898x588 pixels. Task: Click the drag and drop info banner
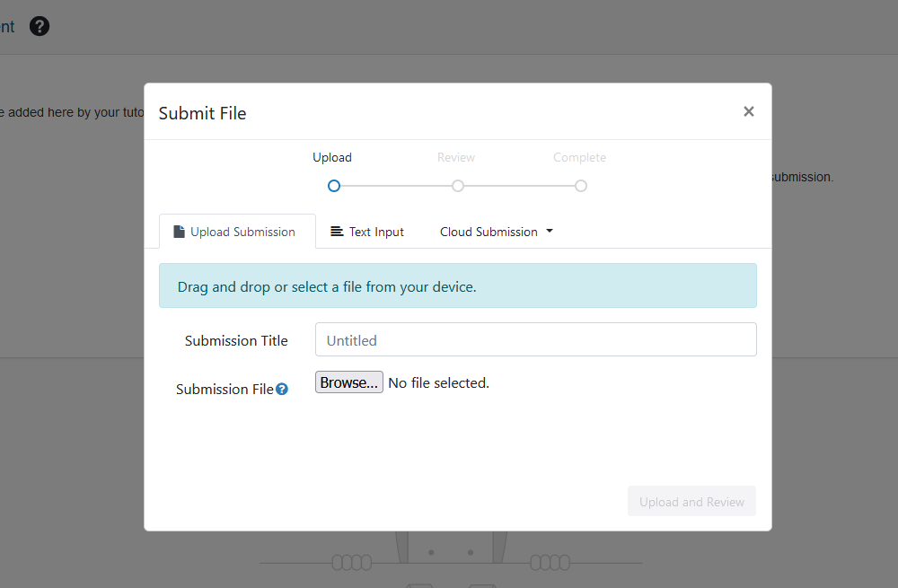click(x=457, y=286)
